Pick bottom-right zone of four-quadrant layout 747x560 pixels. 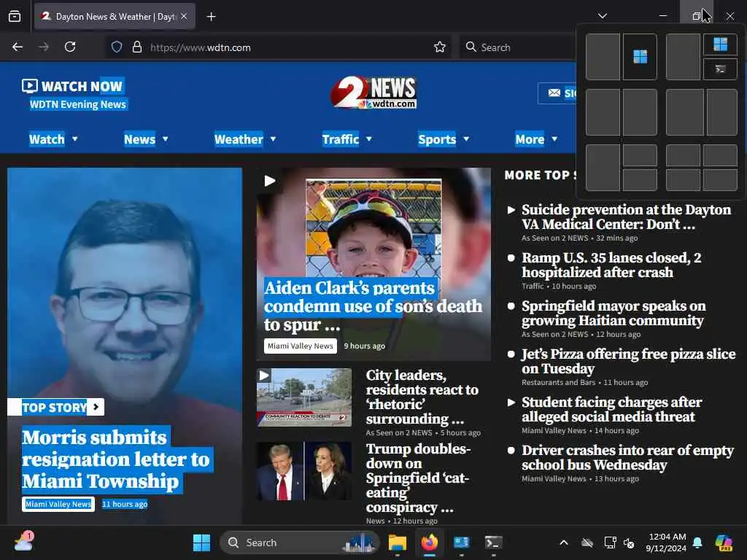pyautogui.click(x=720, y=180)
